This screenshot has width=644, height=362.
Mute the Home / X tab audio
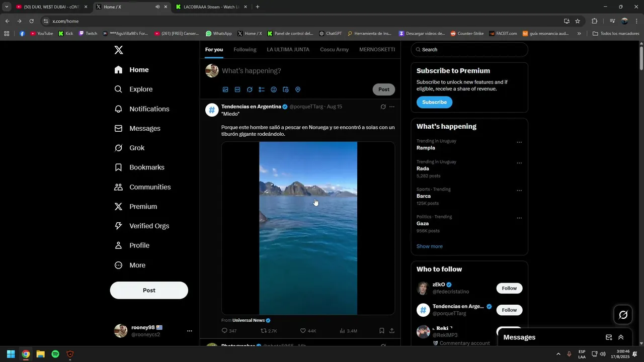click(x=157, y=7)
